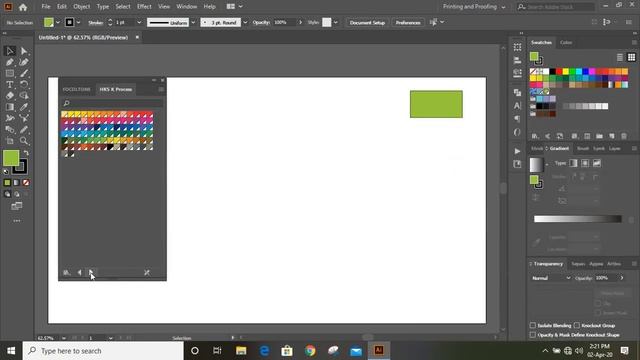This screenshot has width=640, height=360.
Task: Open the Effect menu
Action: click(144, 7)
